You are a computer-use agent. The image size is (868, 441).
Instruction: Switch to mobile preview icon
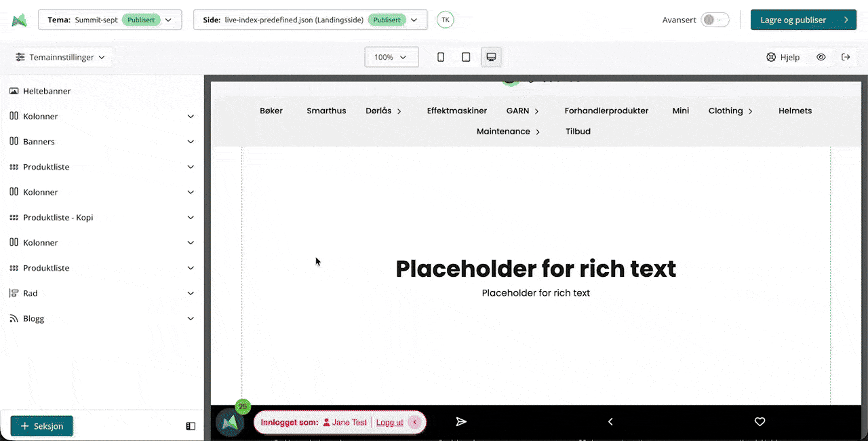point(441,57)
